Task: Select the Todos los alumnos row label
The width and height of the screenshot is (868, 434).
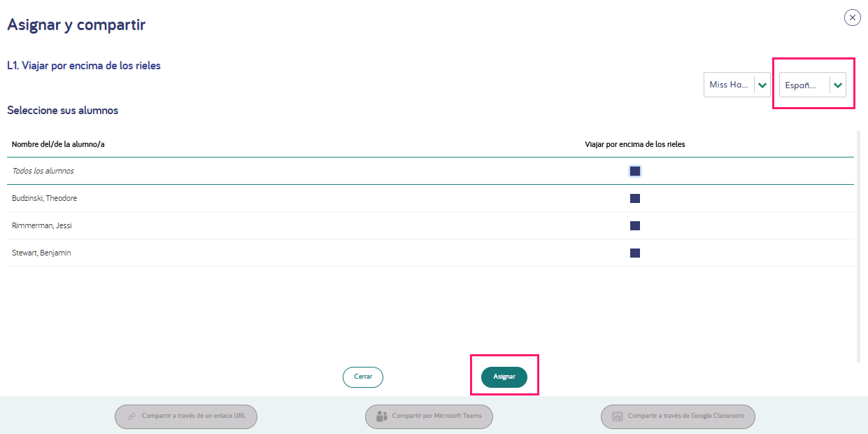Action: click(x=43, y=171)
